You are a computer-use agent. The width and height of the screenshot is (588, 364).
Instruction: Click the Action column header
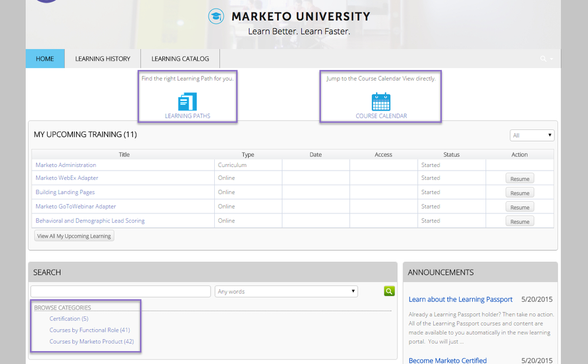click(x=519, y=154)
